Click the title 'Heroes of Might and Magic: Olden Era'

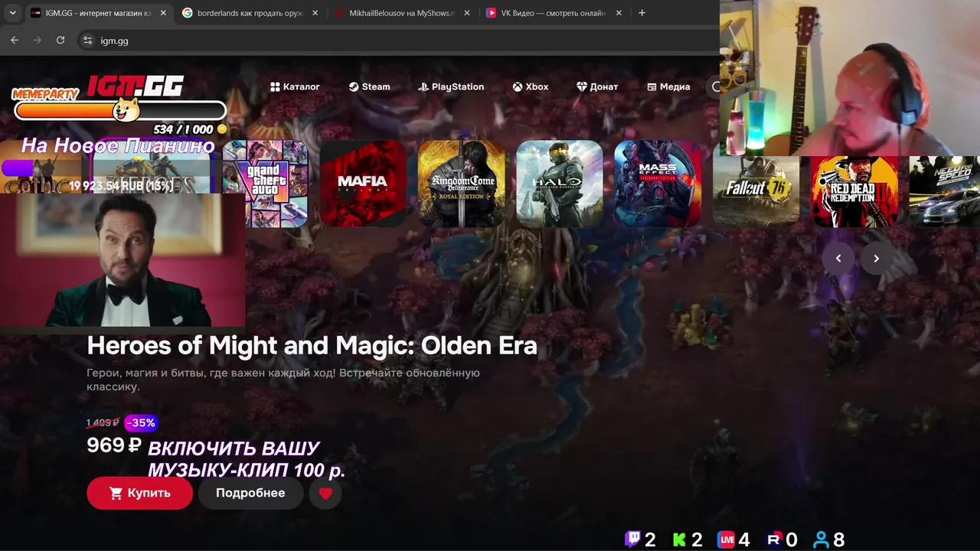tap(312, 346)
